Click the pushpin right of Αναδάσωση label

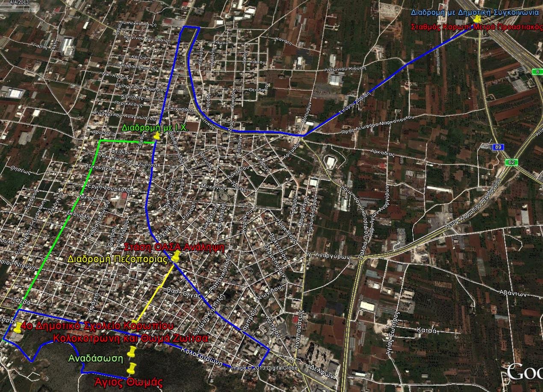click(132, 352)
